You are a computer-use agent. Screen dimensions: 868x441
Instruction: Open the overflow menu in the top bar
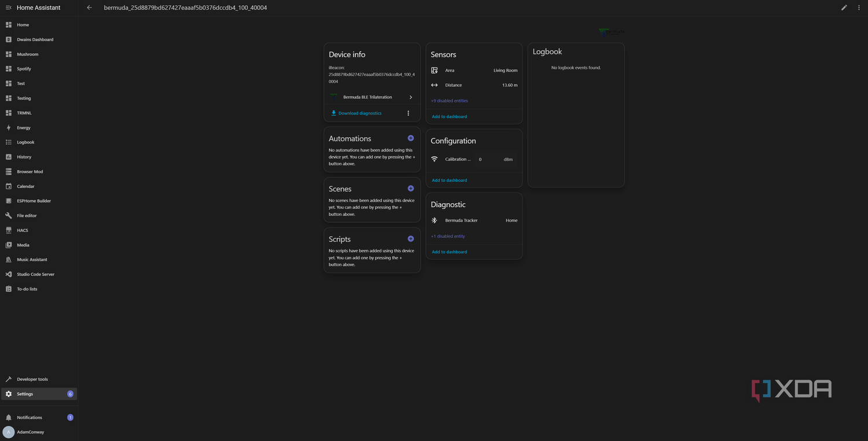click(859, 8)
